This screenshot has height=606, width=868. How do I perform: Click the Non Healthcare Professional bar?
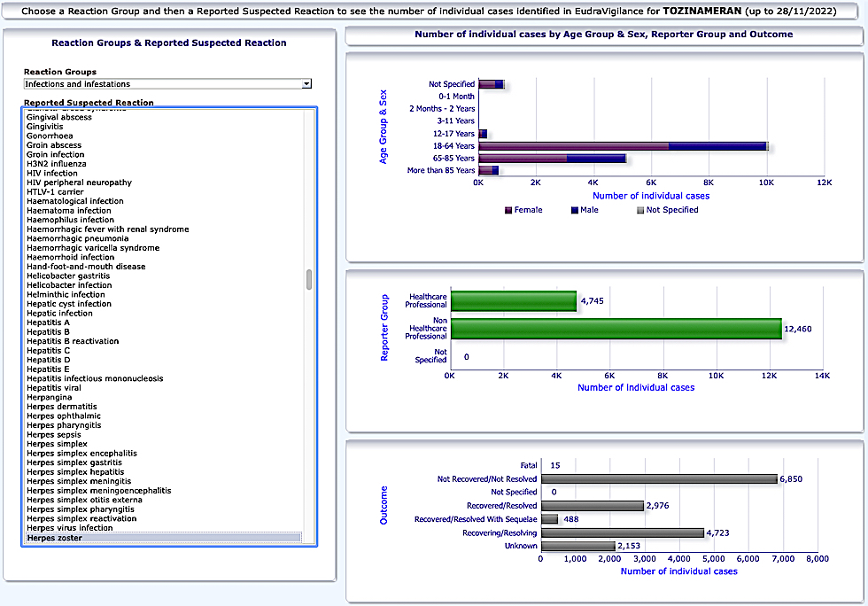click(x=616, y=329)
